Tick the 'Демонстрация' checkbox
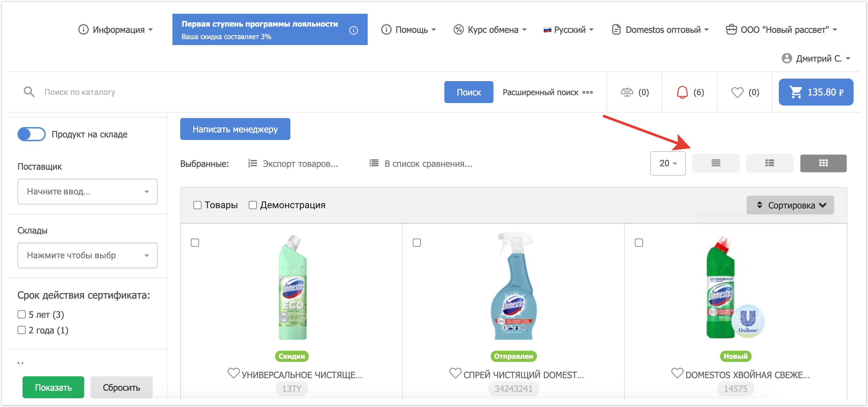The height and width of the screenshot is (407, 868). pyautogui.click(x=253, y=205)
